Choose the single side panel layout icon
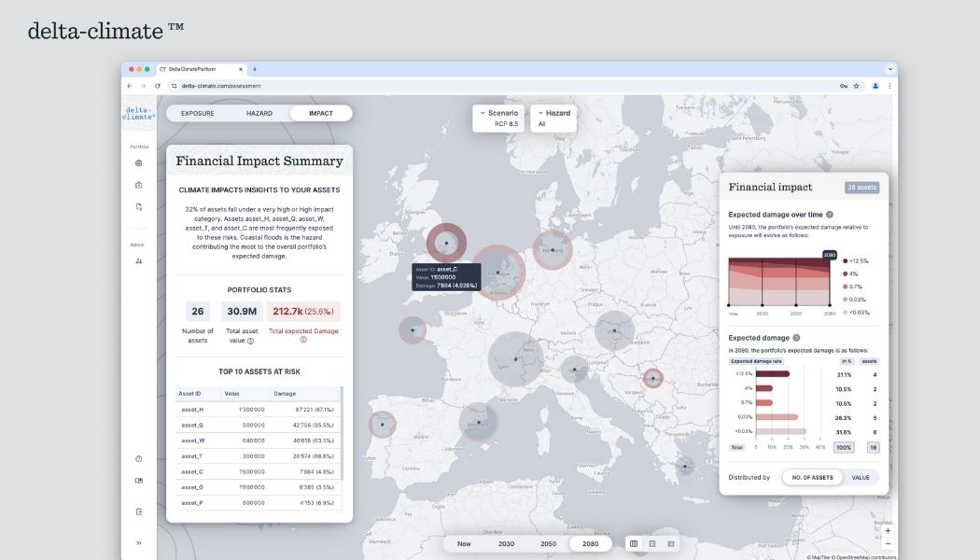The width and height of the screenshot is (980, 560). pos(652,544)
